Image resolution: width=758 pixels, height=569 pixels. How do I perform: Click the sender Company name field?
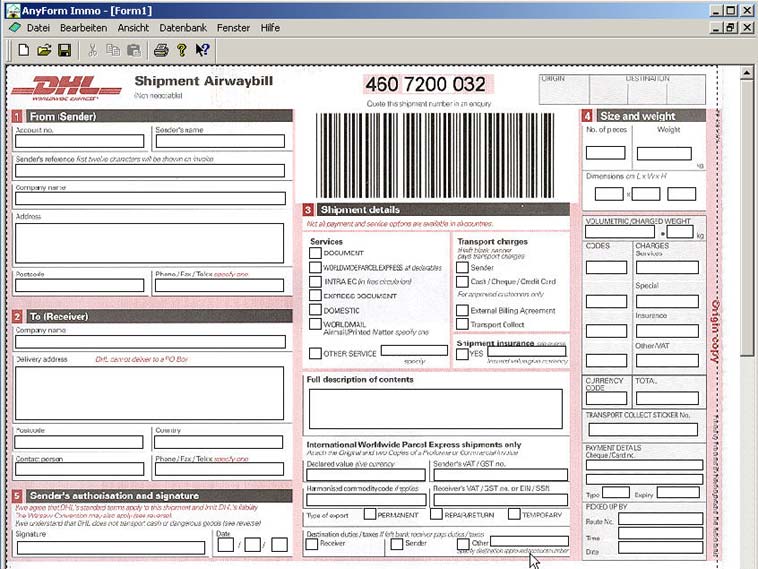click(x=150, y=199)
